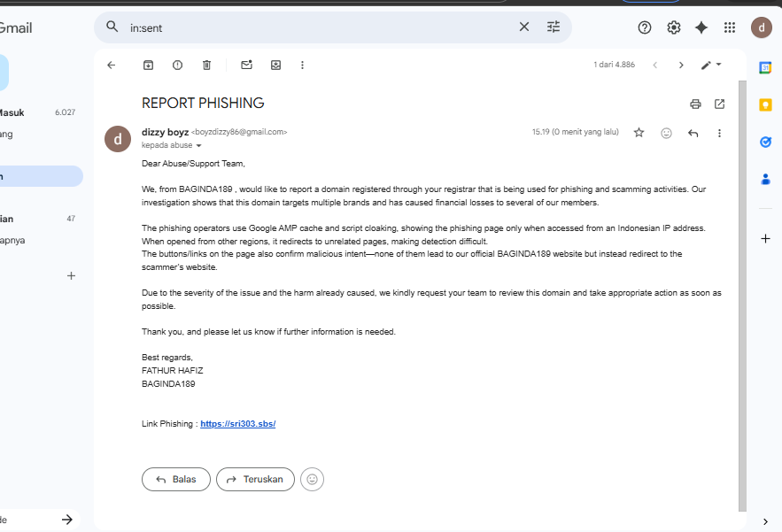Click the REPORT PHISHING subject heading
This screenshot has height=532, width=782.
point(203,104)
